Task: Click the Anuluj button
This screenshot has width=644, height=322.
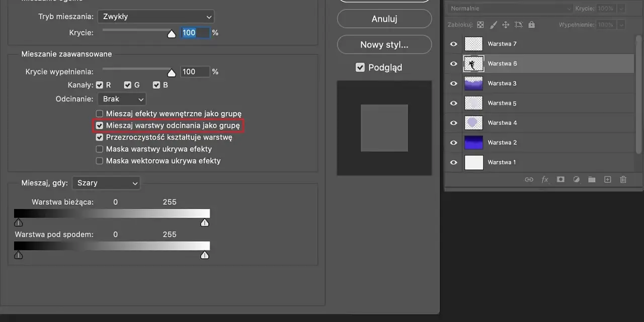Action: [384, 19]
